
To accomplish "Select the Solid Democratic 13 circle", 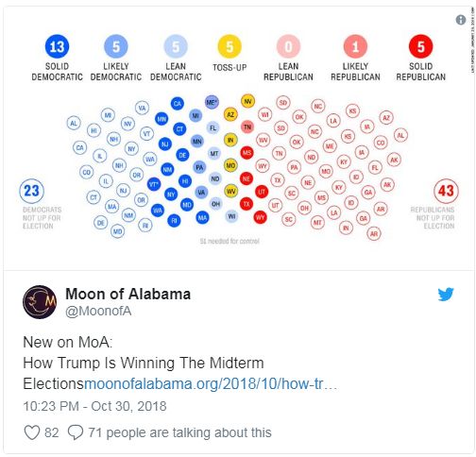I will click(x=57, y=46).
